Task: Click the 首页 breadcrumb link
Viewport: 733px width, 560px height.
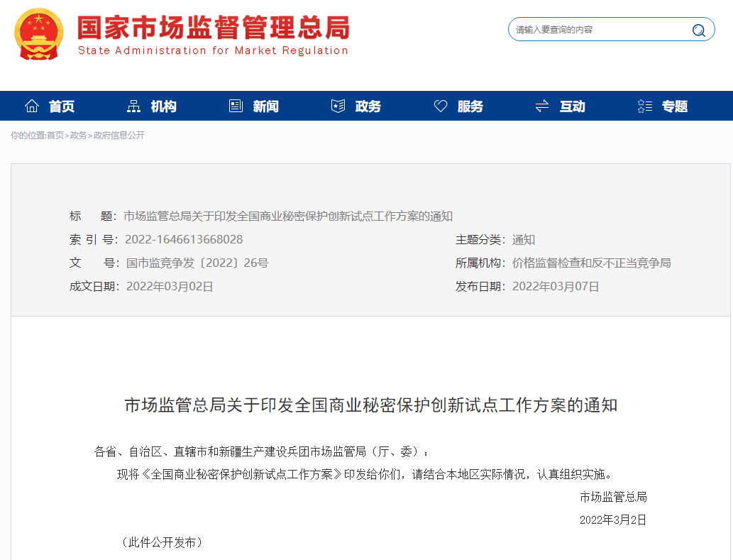Action: pos(55,136)
